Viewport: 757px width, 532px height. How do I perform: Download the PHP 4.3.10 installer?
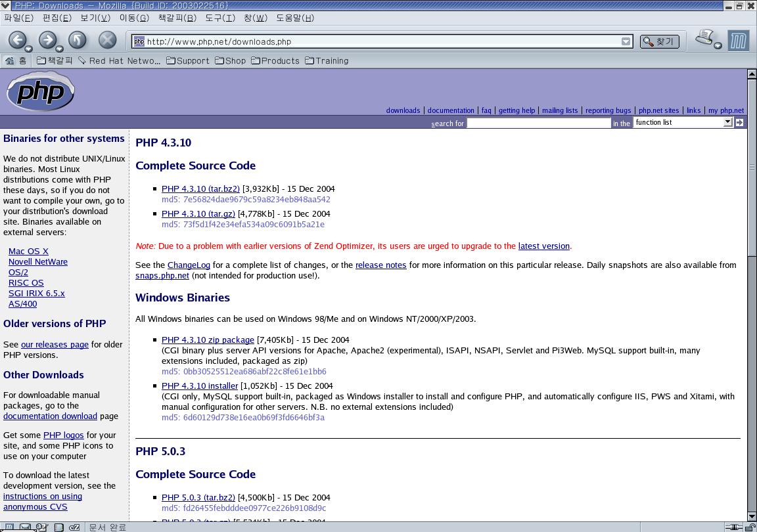point(200,386)
